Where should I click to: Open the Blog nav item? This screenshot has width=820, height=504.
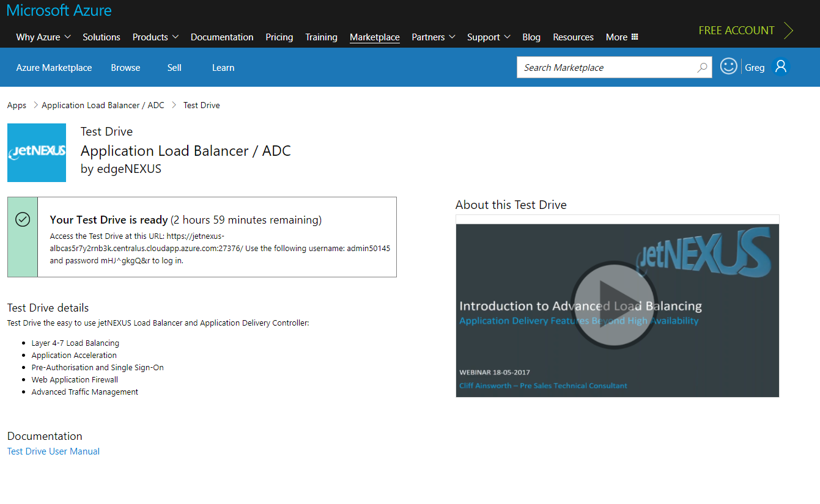(x=531, y=37)
